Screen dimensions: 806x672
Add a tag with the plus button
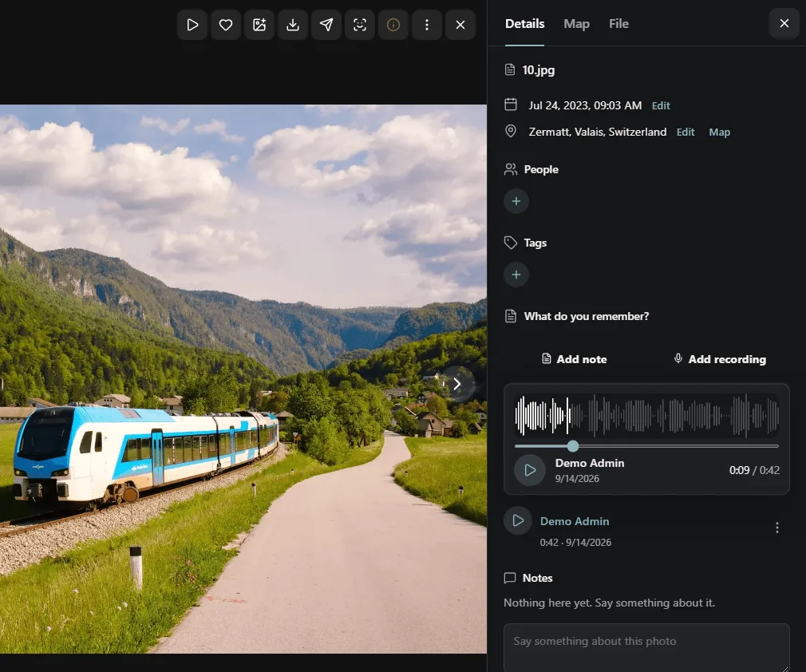516,275
